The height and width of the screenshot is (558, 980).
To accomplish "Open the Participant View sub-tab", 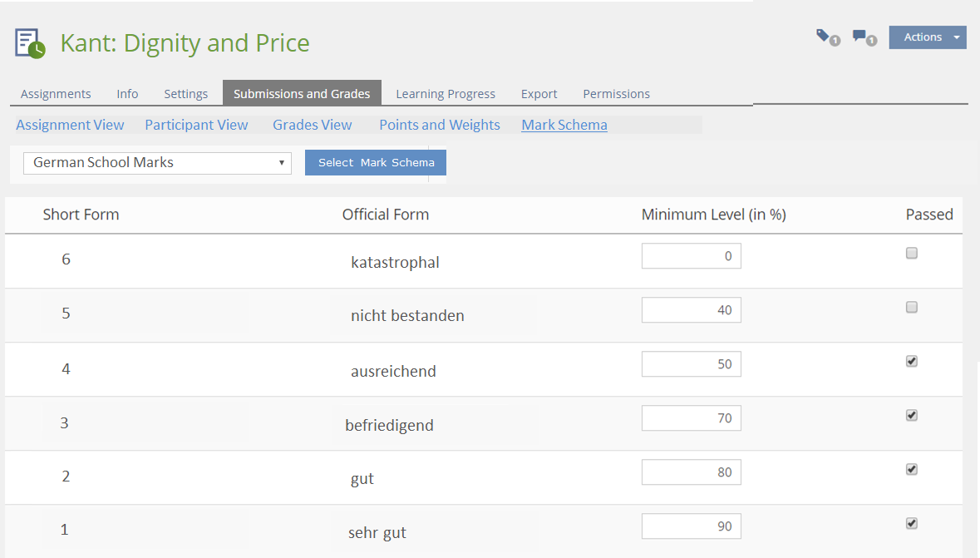I will [196, 125].
